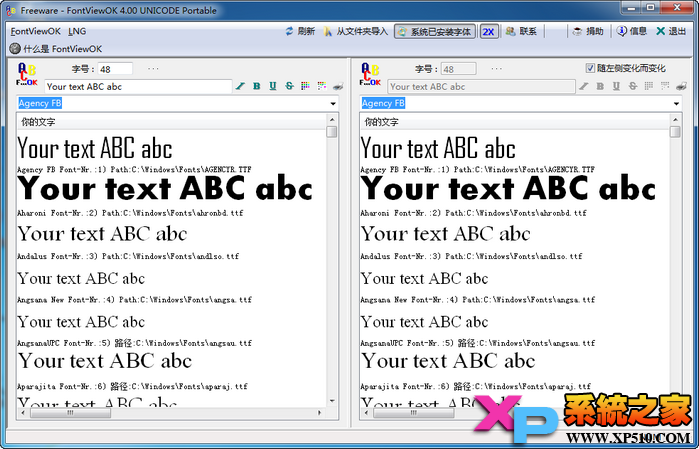Click left panel sample text input field

click(x=138, y=87)
